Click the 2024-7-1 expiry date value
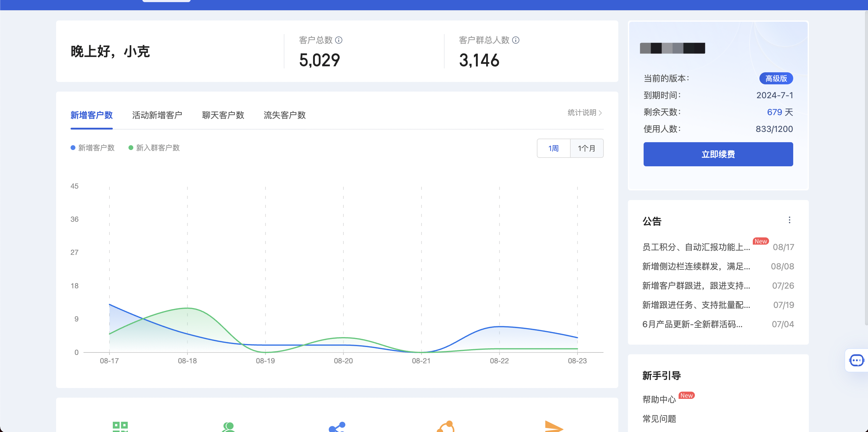This screenshot has width=868, height=432. click(x=775, y=95)
